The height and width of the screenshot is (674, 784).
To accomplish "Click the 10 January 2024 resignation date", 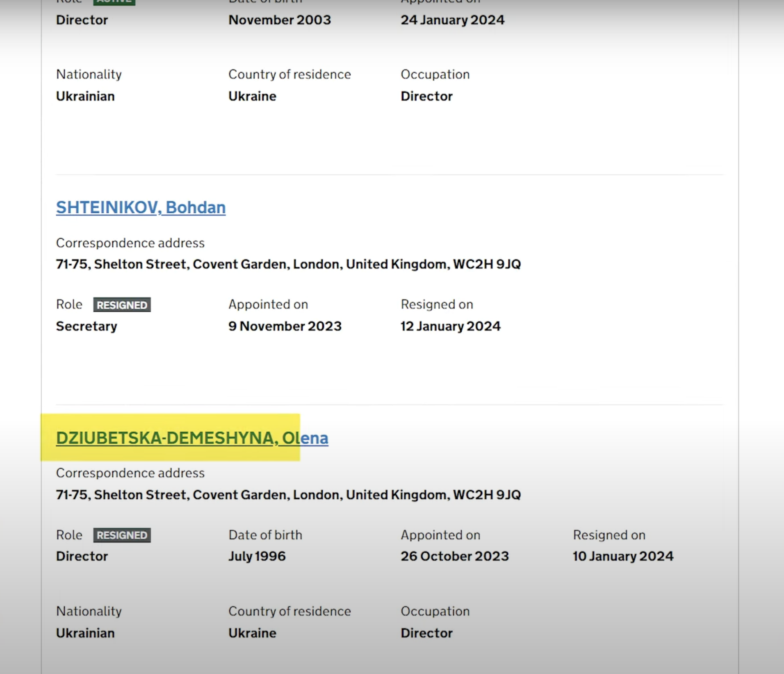I will point(623,556).
